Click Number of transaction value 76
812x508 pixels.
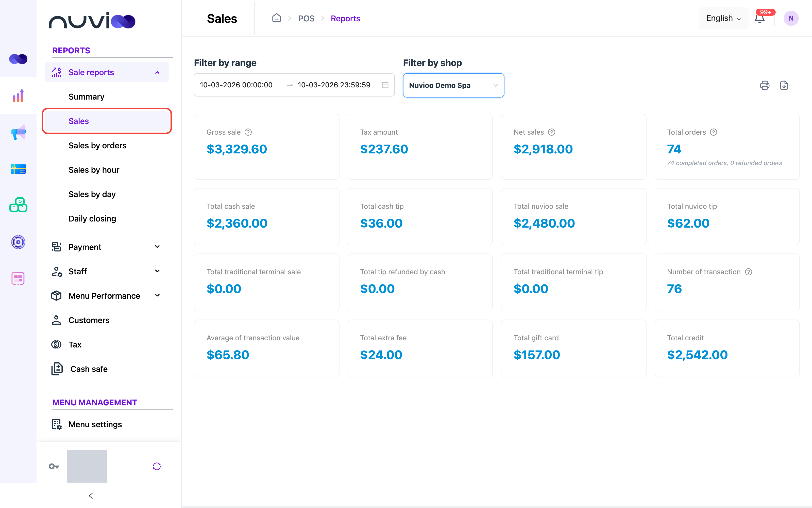pos(674,289)
